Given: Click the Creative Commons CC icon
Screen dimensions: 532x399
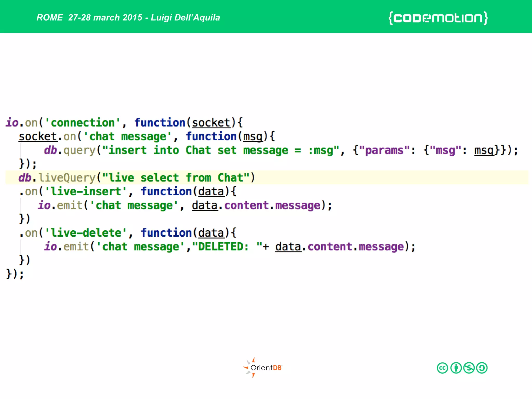Looking at the screenshot, I should click(x=442, y=368).
